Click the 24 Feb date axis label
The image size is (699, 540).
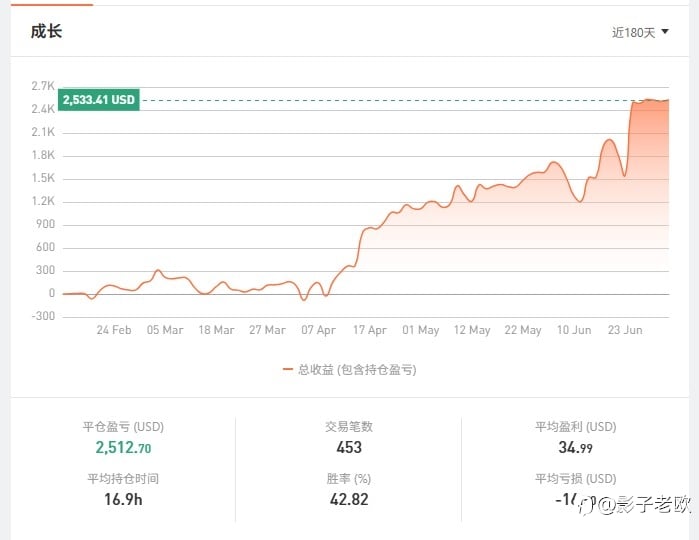[114, 330]
